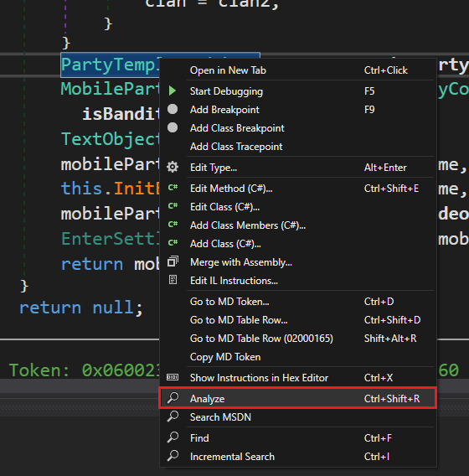The width and height of the screenshot is (469, 476).
Task: Click the hex editor icon beside Show Instructions
Action: [173, 377]
